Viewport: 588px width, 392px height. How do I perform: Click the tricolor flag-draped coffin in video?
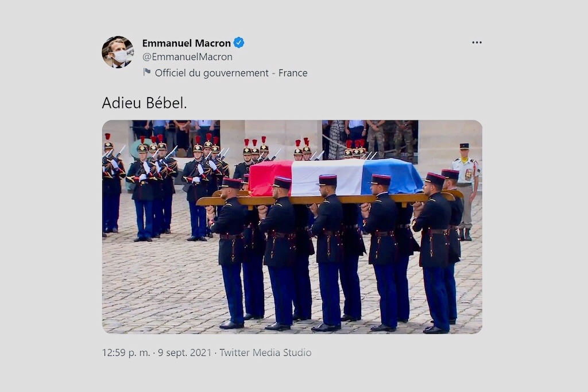click(335, 177)
